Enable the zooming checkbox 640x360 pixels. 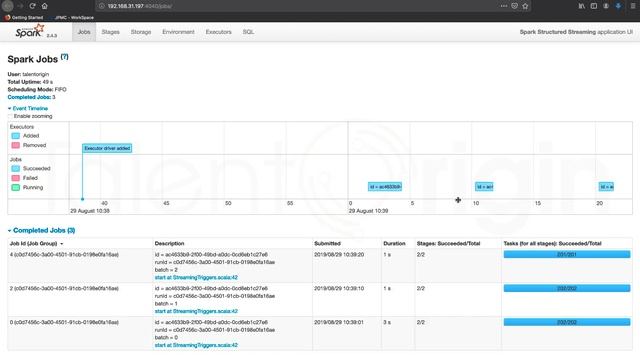click(x=10, y=116)
